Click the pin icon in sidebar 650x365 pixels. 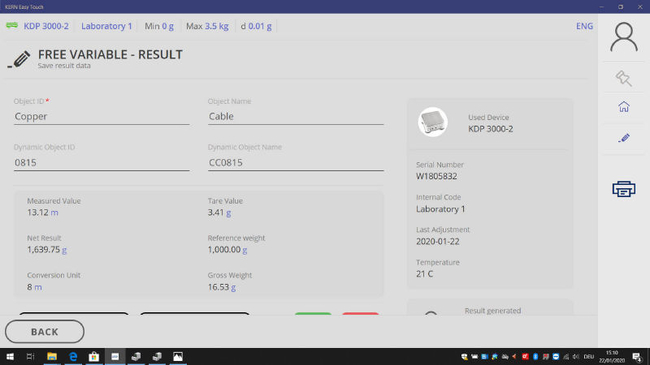pyautogui.click(x=623, y=78)
